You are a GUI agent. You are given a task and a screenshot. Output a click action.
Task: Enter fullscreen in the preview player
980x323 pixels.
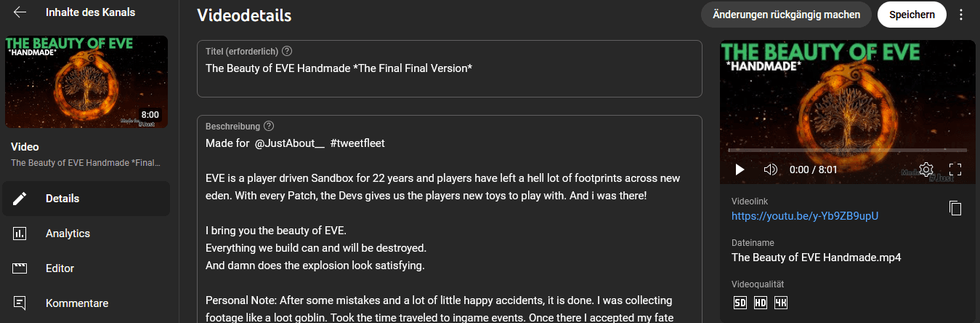[x=955, y=170]
